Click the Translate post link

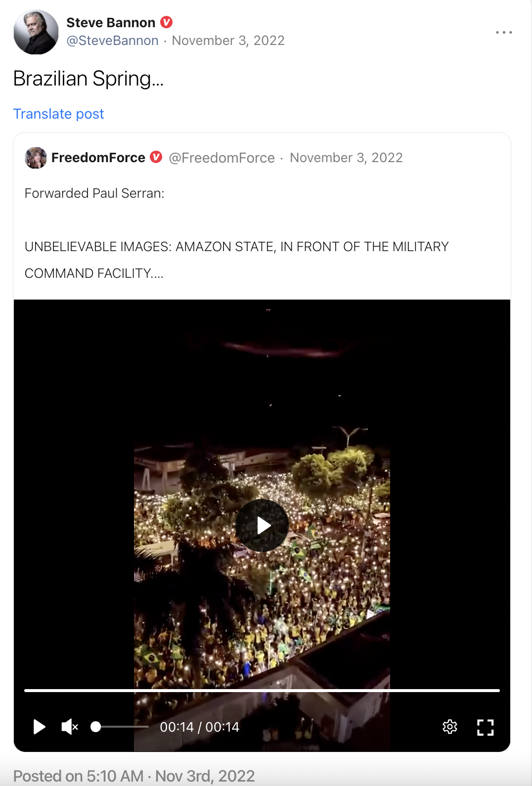click(58, 114)
